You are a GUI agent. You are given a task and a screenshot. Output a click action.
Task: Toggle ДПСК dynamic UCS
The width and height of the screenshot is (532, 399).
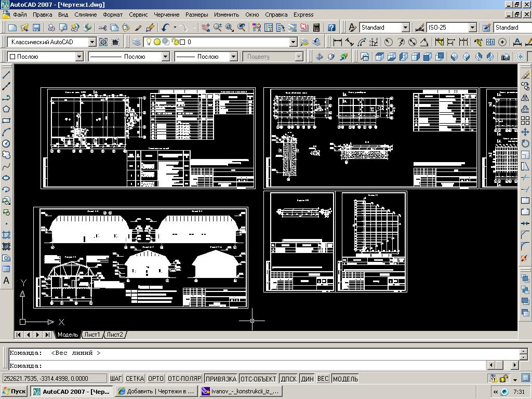point(289,379)
